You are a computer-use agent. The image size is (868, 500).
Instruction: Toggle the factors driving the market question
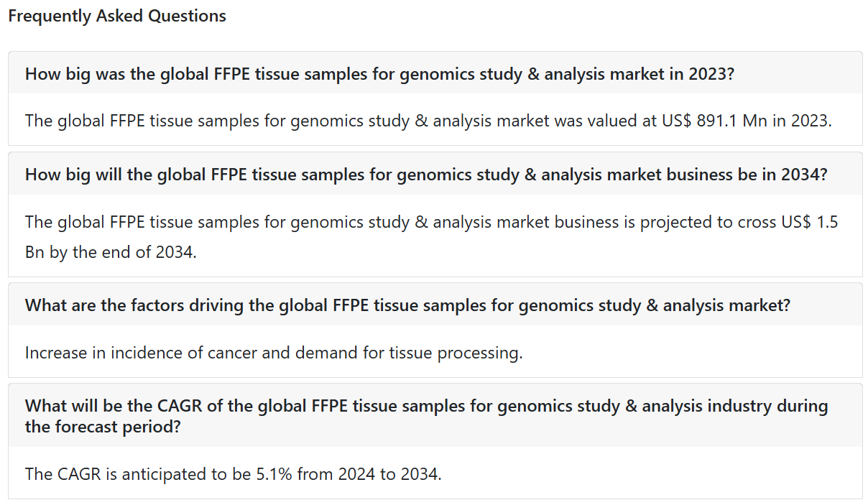click(x=435, y=305)
